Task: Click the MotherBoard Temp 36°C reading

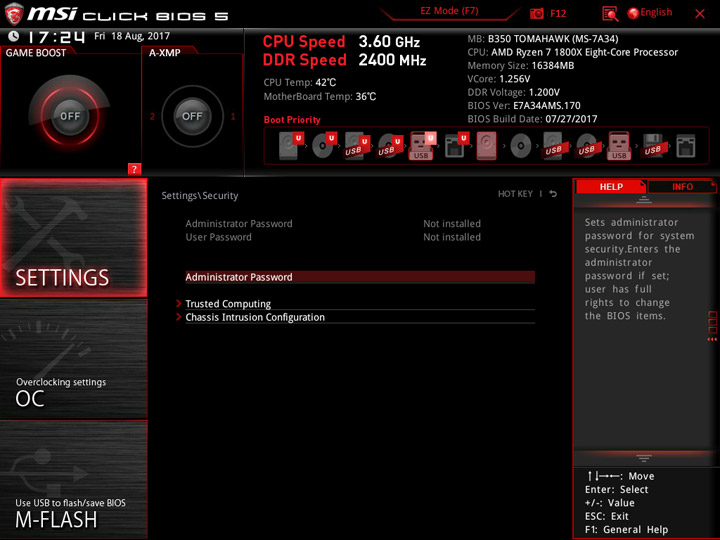Action: tap(320, 96)
